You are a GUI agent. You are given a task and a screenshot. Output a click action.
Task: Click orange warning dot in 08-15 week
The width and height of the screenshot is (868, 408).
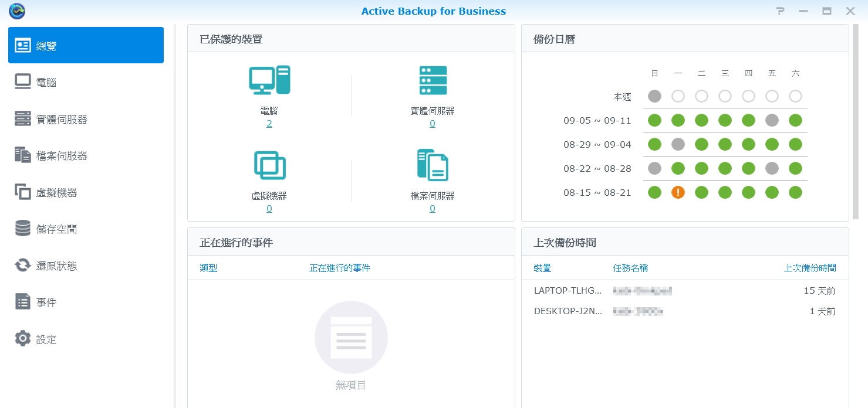click(x=678, y=192)
